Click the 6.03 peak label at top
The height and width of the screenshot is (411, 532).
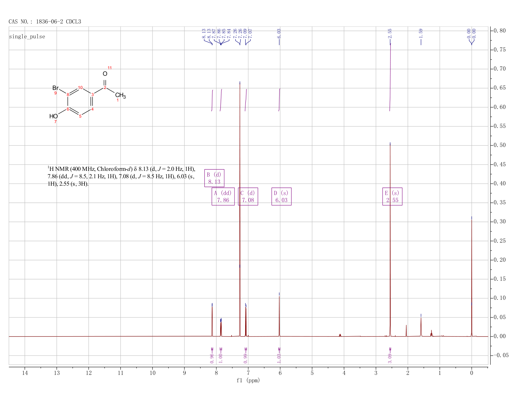point(279,33)
